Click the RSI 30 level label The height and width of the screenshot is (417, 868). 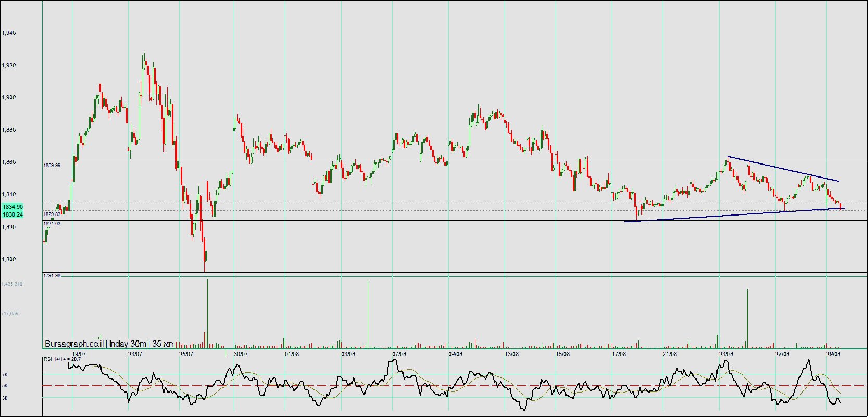(x=5, y=398)
